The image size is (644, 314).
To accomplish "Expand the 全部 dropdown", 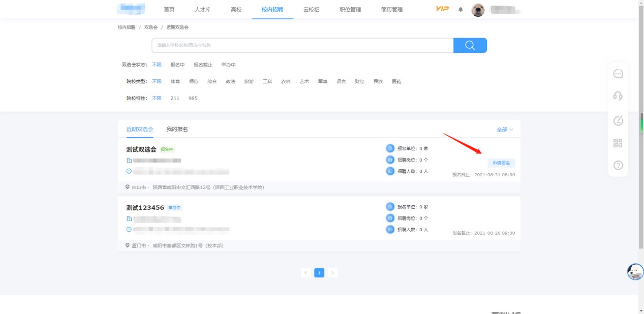I will point(505,130).
